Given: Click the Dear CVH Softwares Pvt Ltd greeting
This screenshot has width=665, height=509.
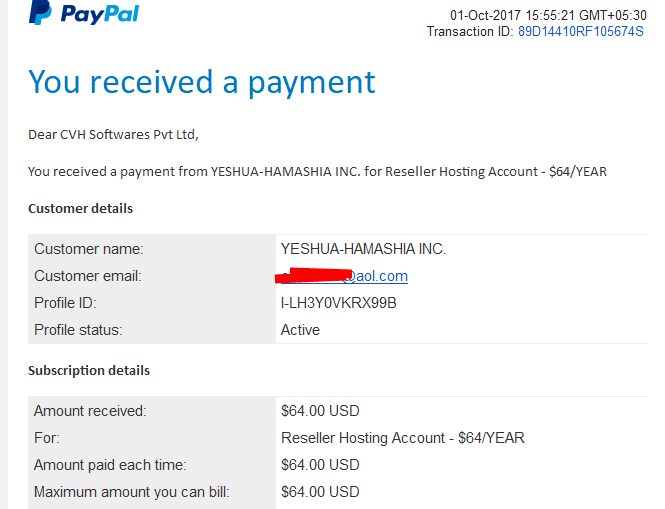Looking at the screenshot, I should click(113, 135).
